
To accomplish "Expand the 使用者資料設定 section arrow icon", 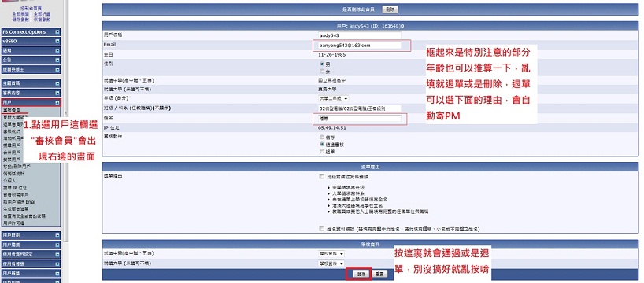I will tap(57, 254).
